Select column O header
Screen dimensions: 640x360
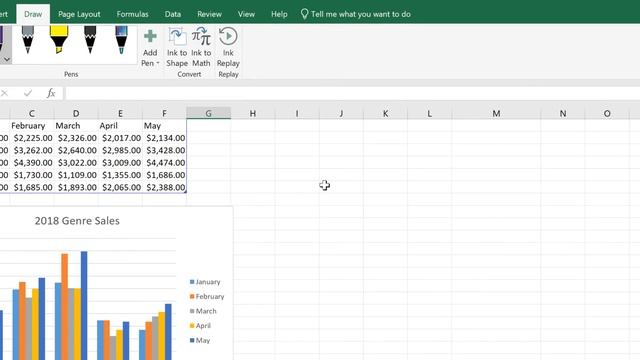click(x=607, y=113)
